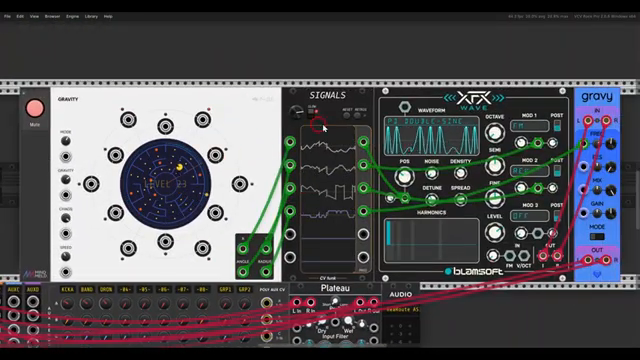Click the KCKA channel label on mixer

[x=67, y=289]
